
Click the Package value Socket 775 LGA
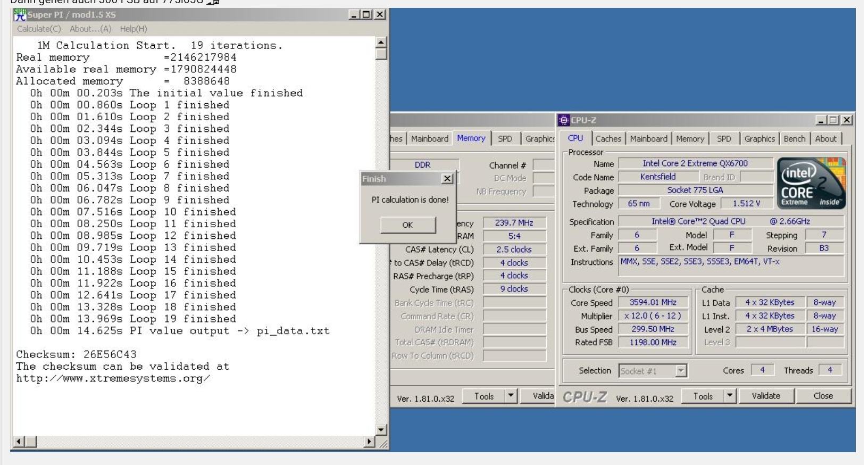[x=695, y=190]
